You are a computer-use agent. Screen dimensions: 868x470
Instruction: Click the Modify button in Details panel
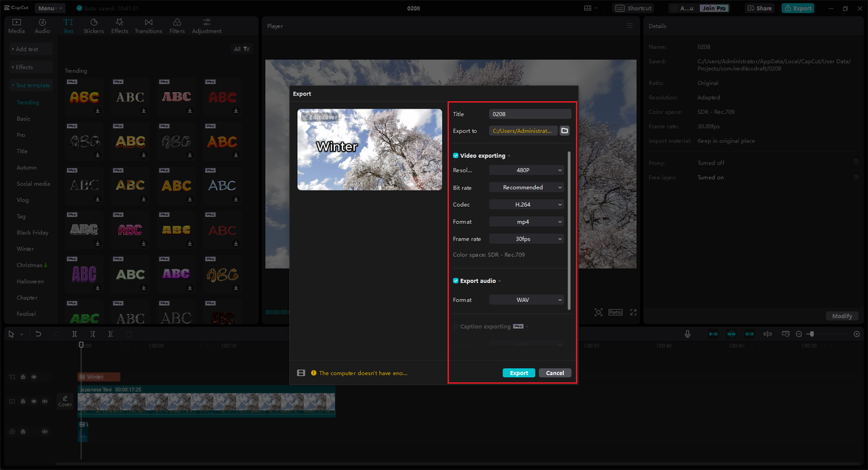pyautogui.click(x=842, y=316)
